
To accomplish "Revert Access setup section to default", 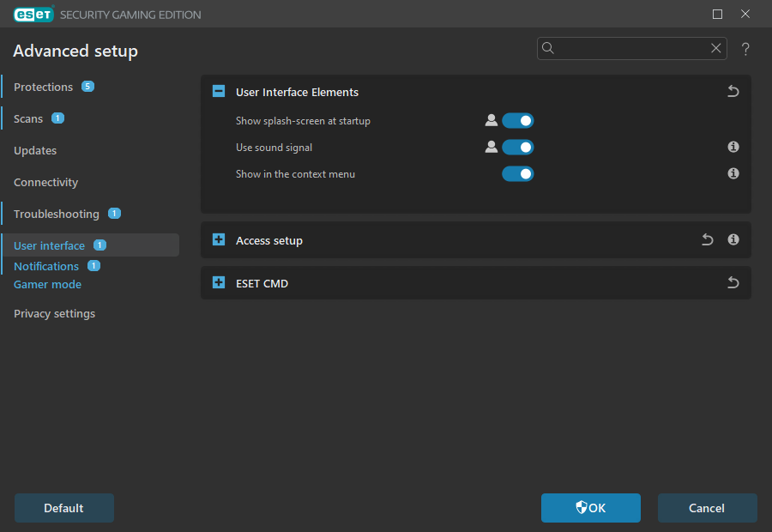I will coord(708,239).
